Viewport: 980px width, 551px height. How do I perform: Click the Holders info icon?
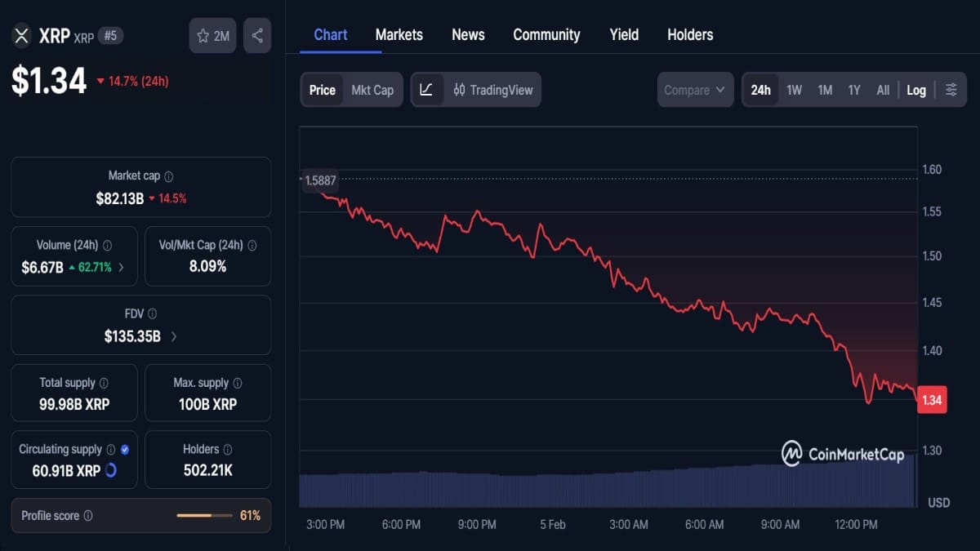228,450
